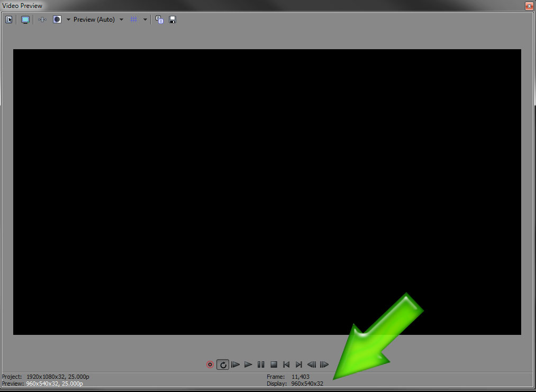The height and width of the screenshot is (392, 536).
Task: Save snapshot to file using floppy icon
Action: click(172, 20)
